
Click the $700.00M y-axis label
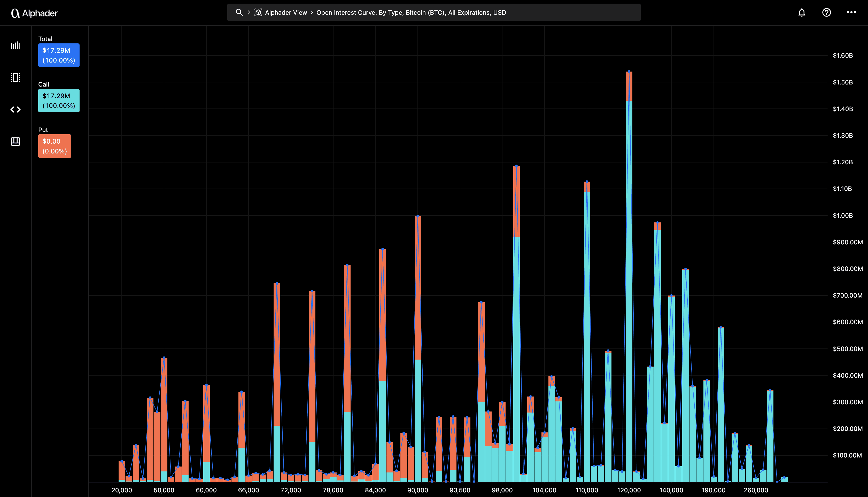pyautogui.click(x=848, y=295)
